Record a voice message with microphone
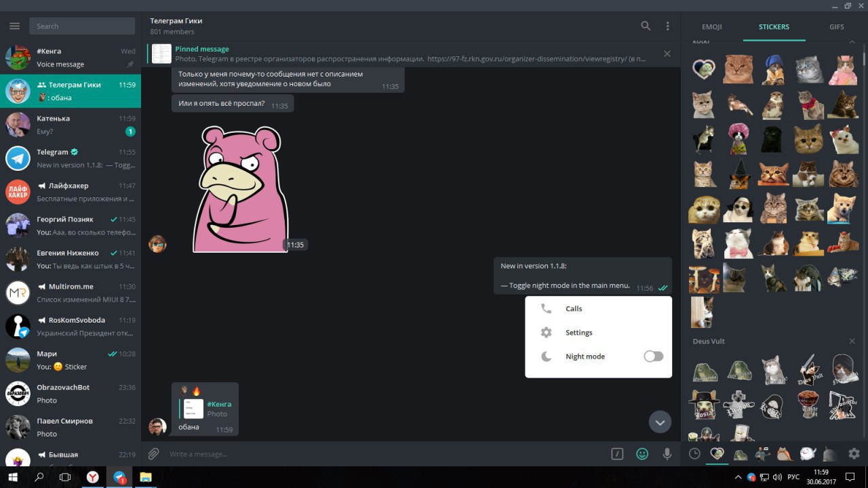The image size is (868, 488). [x=667, y=454]
